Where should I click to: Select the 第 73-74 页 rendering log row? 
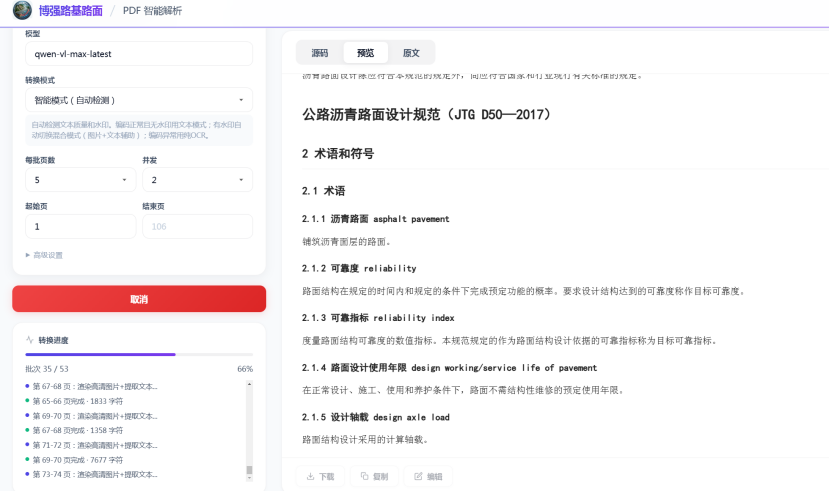click(91, 474)
